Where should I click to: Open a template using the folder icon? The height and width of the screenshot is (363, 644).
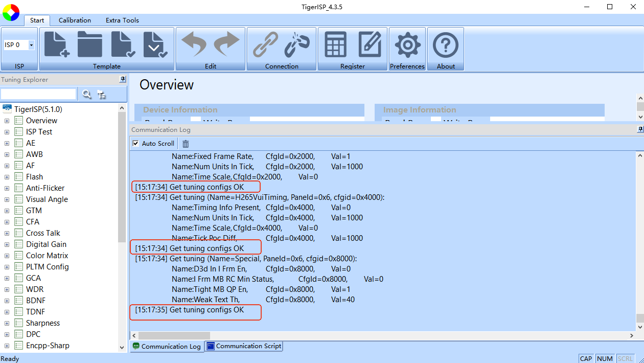tap(89, 44)
